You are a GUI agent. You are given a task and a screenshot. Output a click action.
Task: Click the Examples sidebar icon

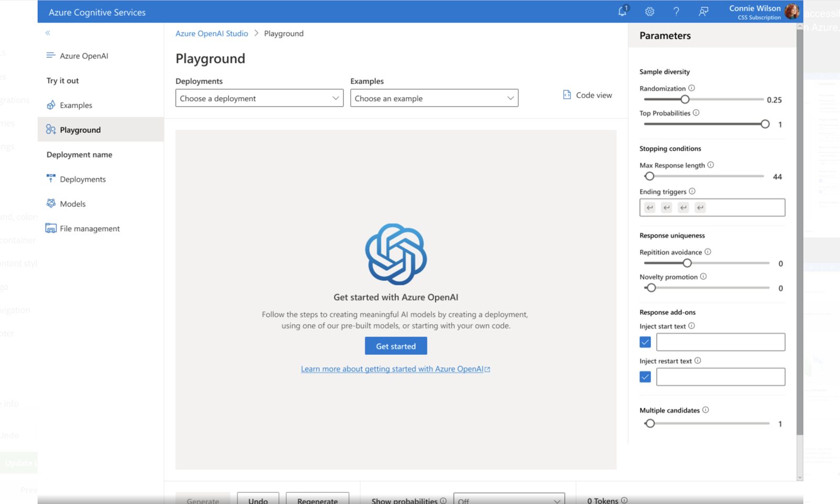(x=51, y=105)
